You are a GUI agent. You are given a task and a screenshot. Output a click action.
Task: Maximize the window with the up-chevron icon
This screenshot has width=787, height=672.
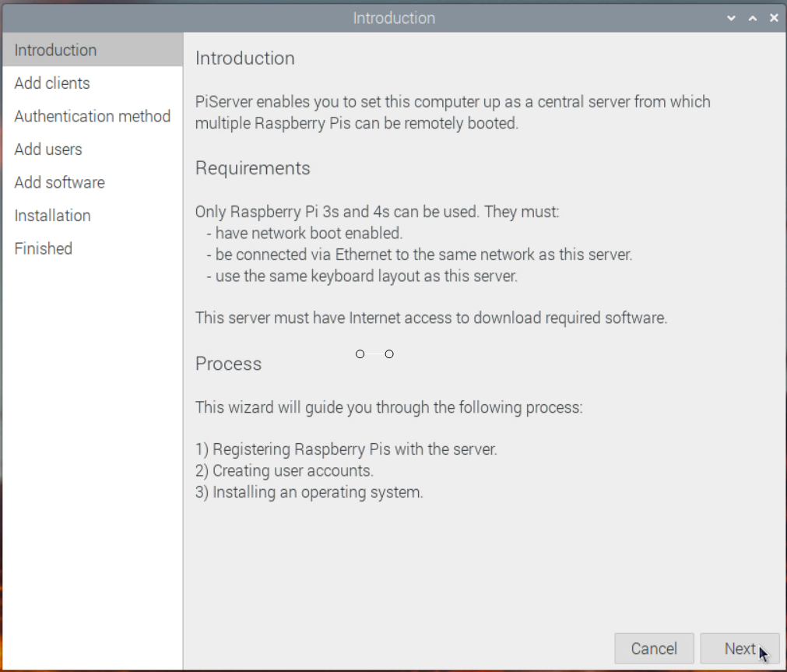[753, 19]
